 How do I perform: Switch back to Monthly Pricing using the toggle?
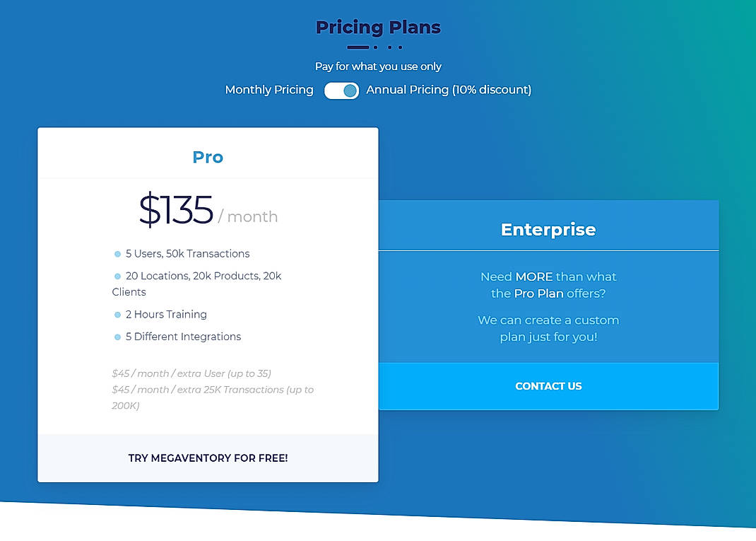(341, 91)
